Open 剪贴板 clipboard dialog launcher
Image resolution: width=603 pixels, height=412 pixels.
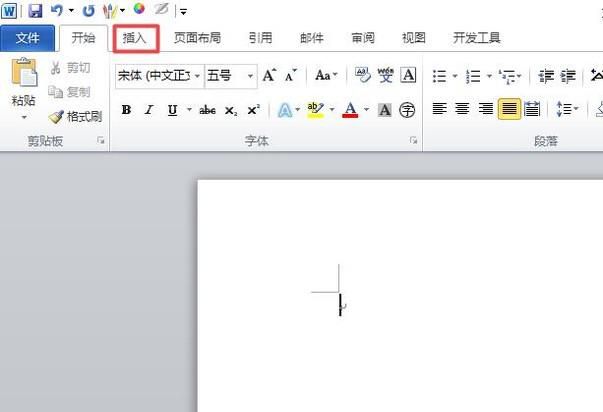click(101, 141)
